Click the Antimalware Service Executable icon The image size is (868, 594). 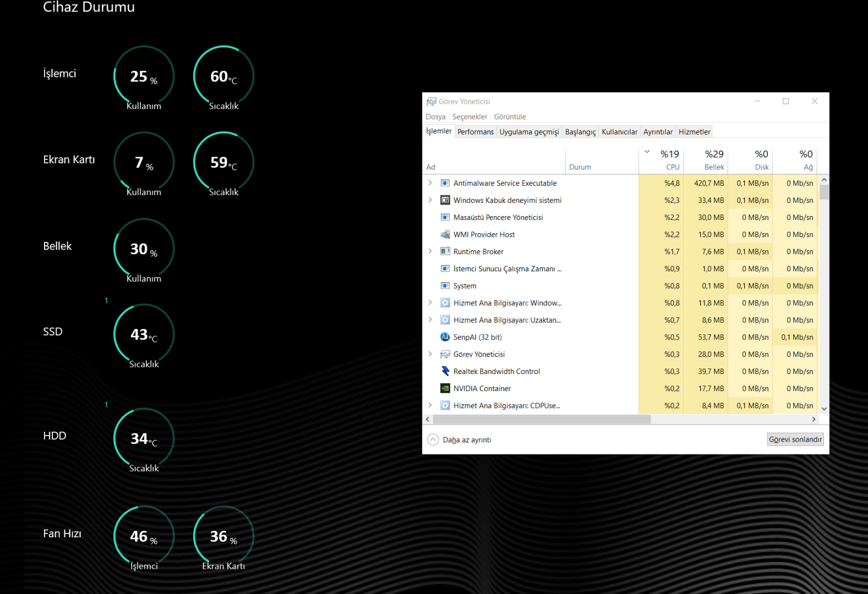445,183
